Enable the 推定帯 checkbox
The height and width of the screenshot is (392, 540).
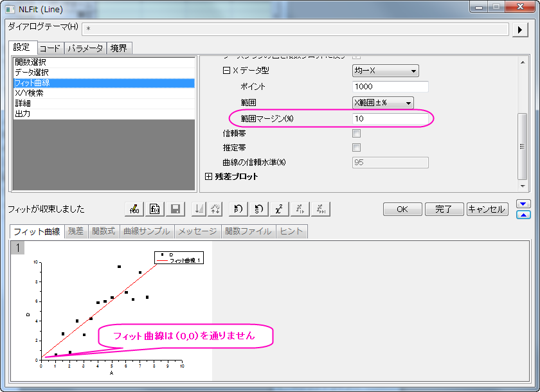pos(356,148)
